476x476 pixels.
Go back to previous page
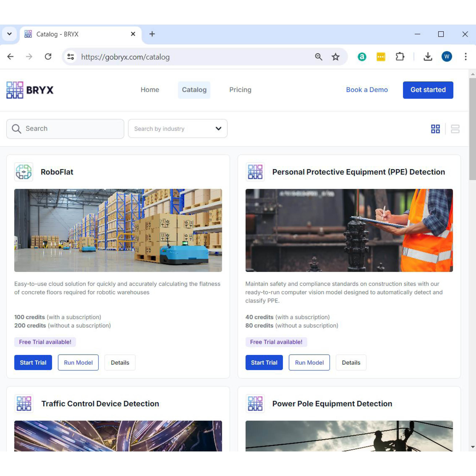click(x=10, y=57)
